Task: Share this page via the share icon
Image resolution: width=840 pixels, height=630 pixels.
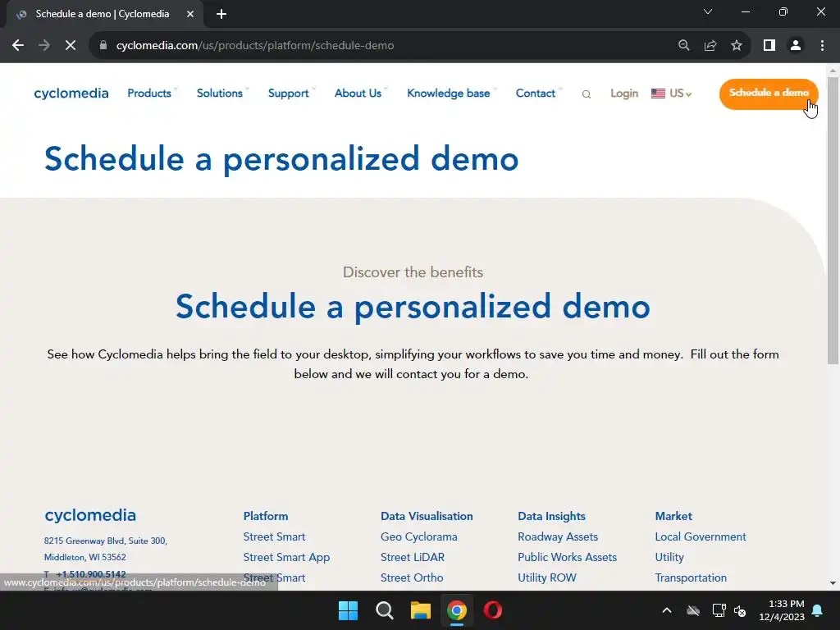Action: [710, 46]
